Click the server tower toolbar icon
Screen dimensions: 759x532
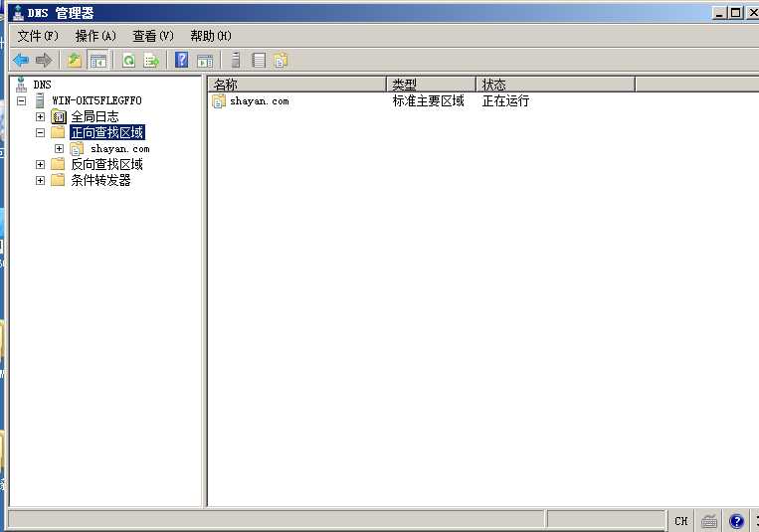tap(236, 60)
